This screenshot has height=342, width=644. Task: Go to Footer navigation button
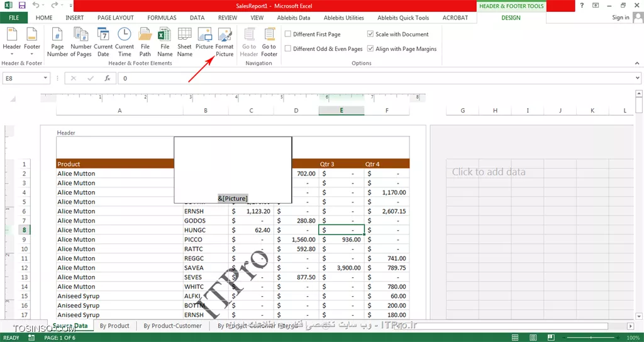(269, 42)
